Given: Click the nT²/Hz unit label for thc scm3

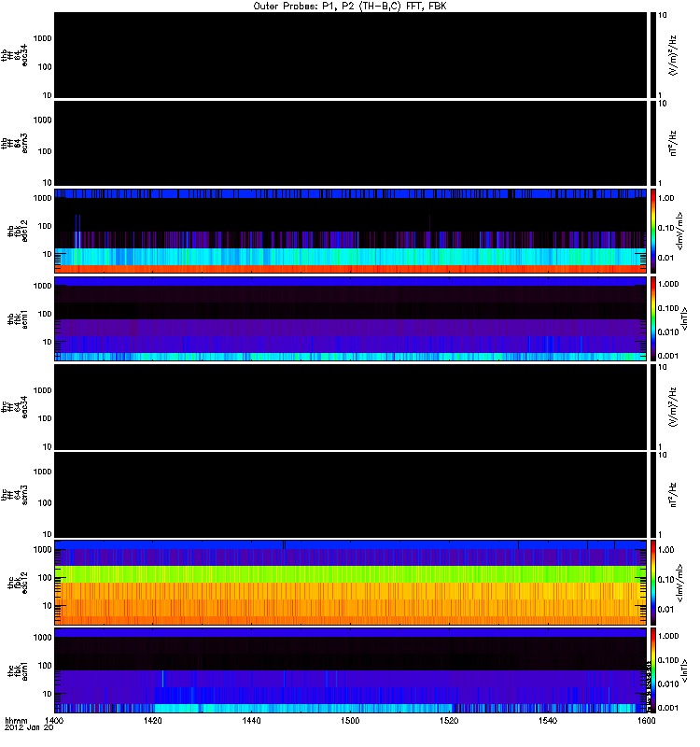Looking at the screenshot, I should click(673, 496).
